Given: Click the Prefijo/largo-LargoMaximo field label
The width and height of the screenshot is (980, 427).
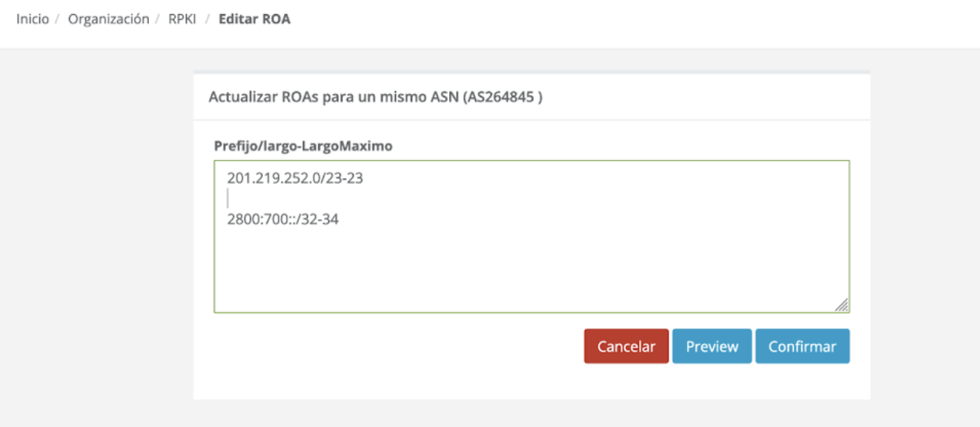Looking at the screenshot, I should click(303, 146).
